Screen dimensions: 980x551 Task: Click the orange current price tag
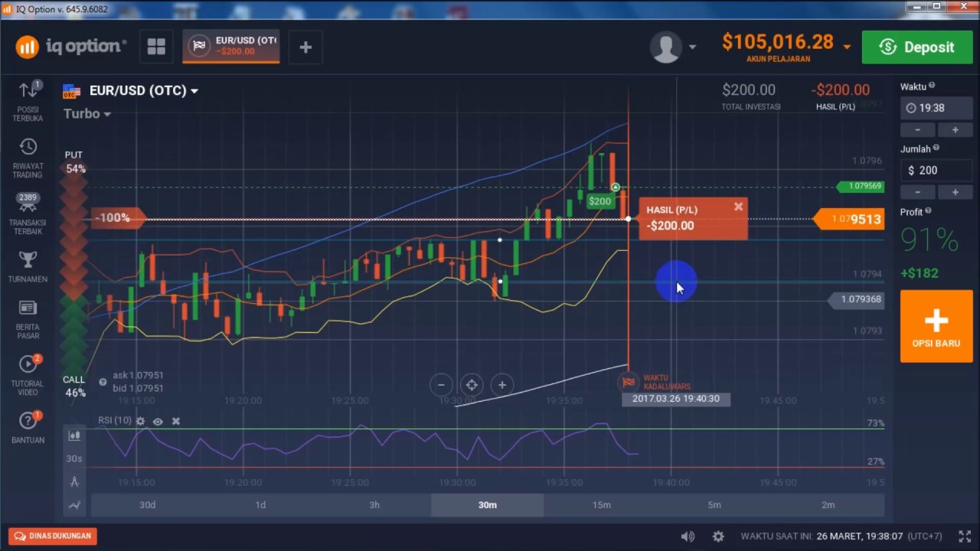848,220
